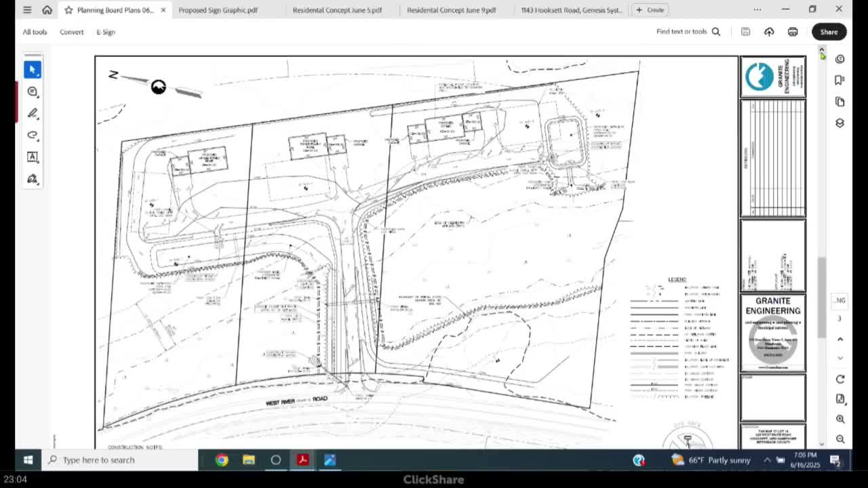Screen dimensions: 868x488
Task: Close the Planning Board Plans tab
Action: (163, 10)
